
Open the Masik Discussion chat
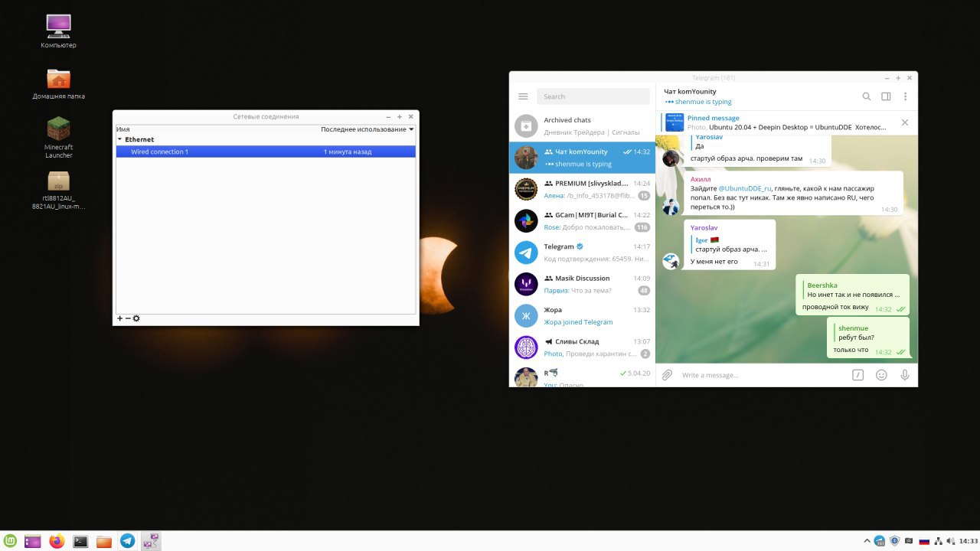point(583,284)
